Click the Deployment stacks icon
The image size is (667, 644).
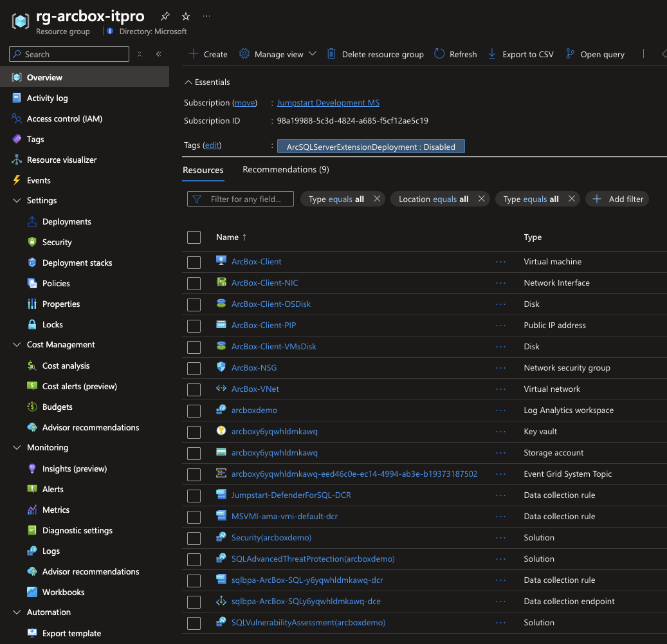32,262
